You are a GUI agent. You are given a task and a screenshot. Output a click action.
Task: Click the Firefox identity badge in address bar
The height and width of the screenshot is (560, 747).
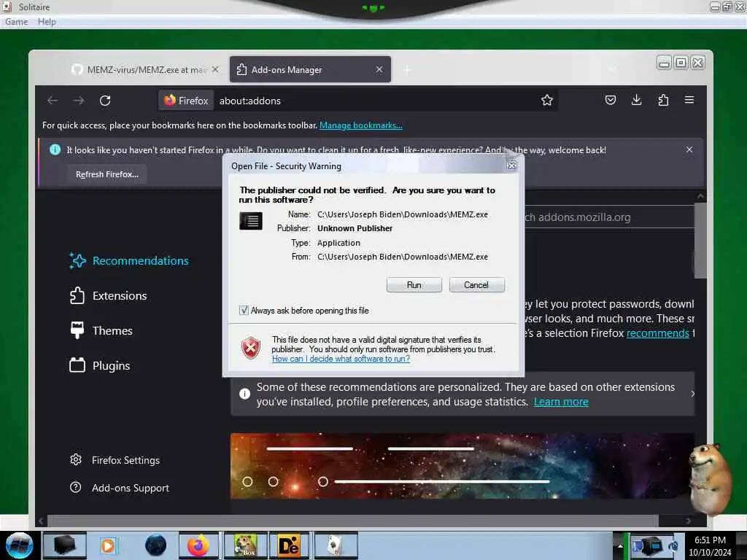(x=186, y=101)
